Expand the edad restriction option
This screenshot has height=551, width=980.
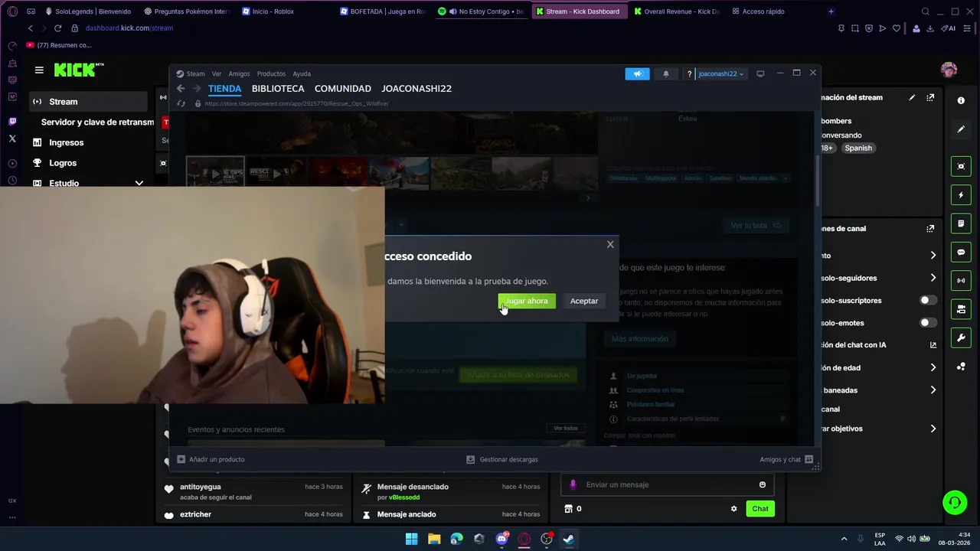[x=933, y=367]
